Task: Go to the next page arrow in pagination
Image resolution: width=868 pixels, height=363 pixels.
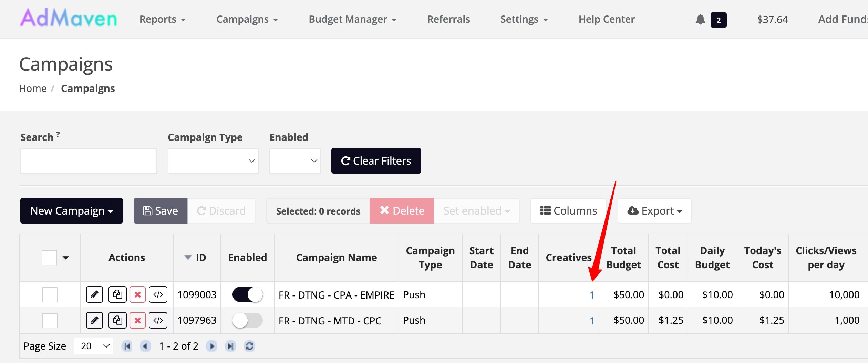Action: point(211,346)
